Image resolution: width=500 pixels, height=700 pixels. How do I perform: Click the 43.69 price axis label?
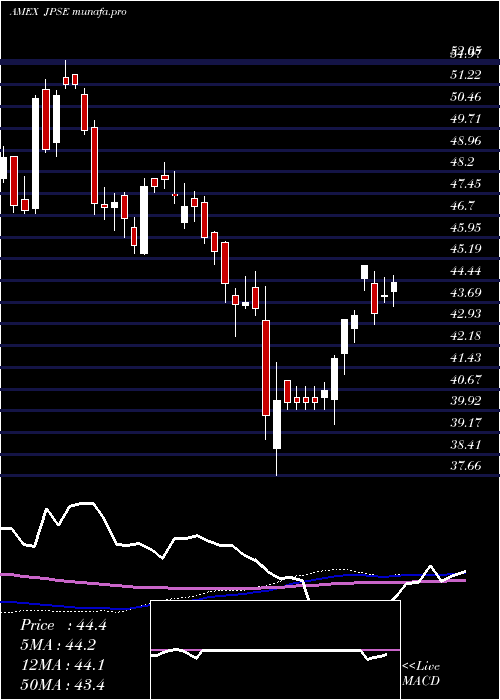pyautogui.click(x=465, y=293)
